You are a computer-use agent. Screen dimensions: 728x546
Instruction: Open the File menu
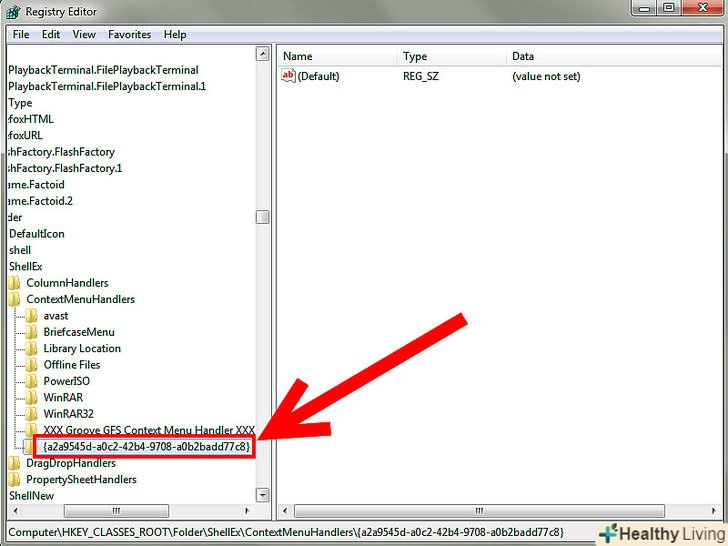tap(21, 34)
